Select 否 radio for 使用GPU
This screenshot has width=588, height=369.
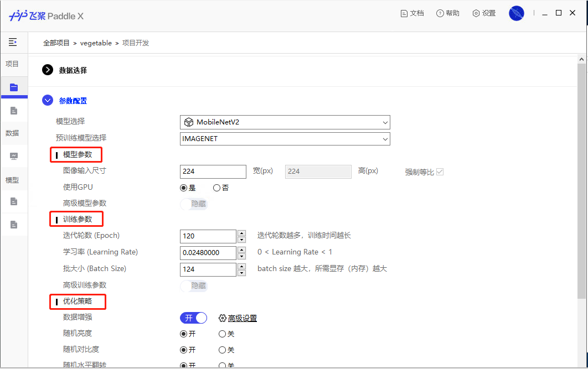tap(216, 188)
